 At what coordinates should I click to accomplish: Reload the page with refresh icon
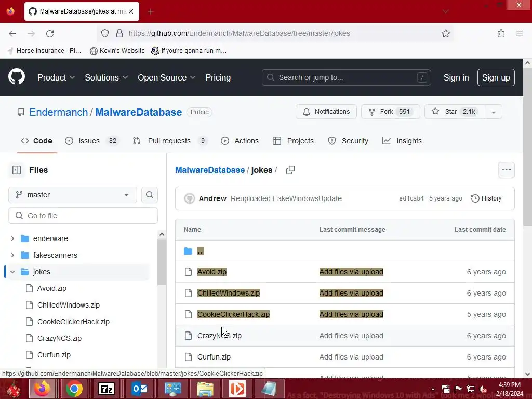tap(50, 33)
